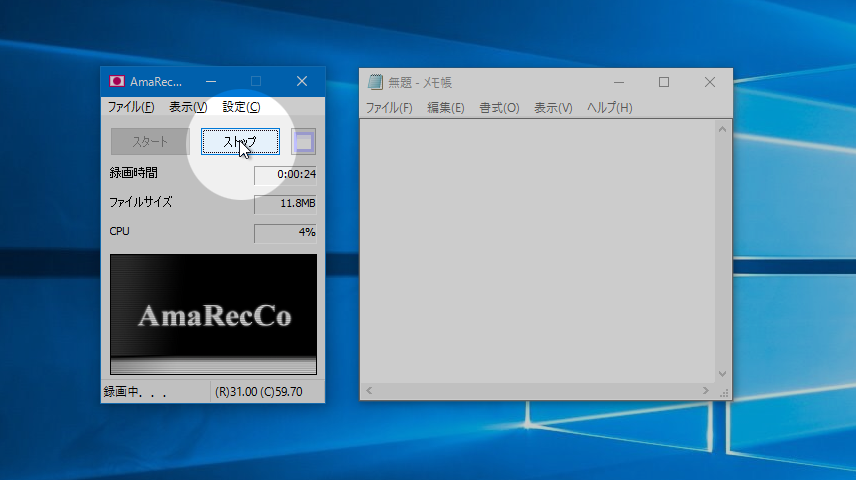The height and width of the screenshot is (480, 856).
Task: Open ヘルプ(H) menu in Notepad
Action: pyautogui.click(x=609, y=108)
